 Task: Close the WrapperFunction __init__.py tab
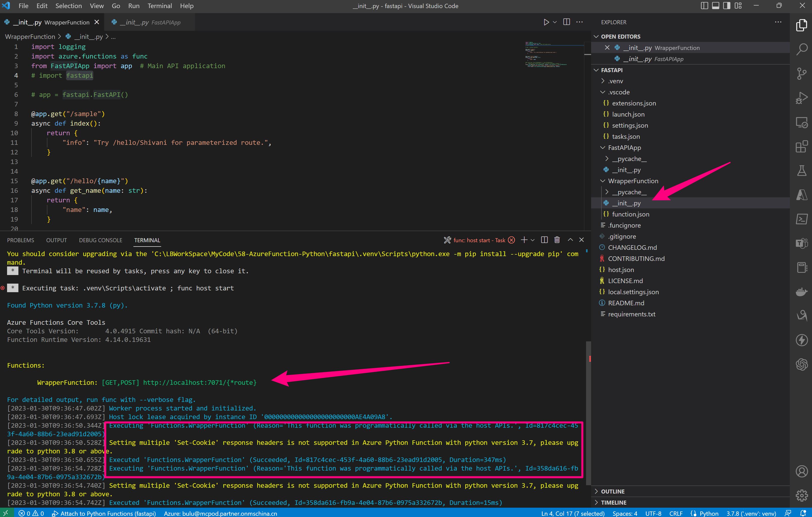point(97,22)
